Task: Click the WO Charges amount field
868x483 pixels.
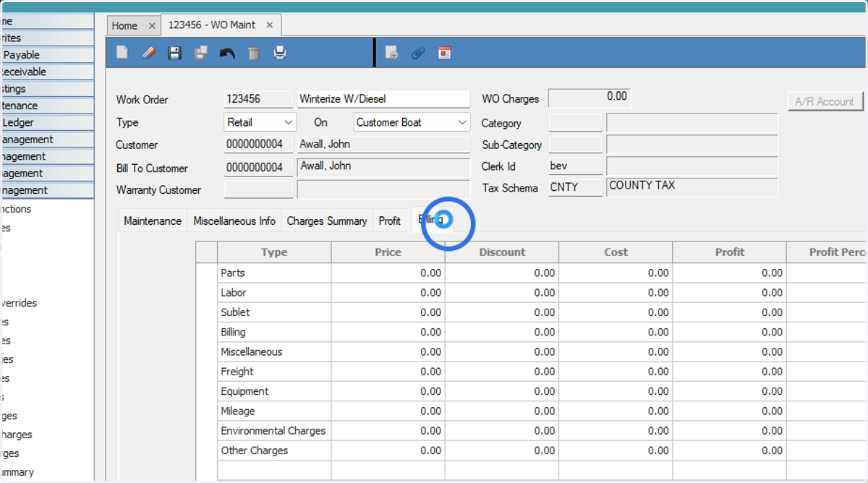Action: 589,98
